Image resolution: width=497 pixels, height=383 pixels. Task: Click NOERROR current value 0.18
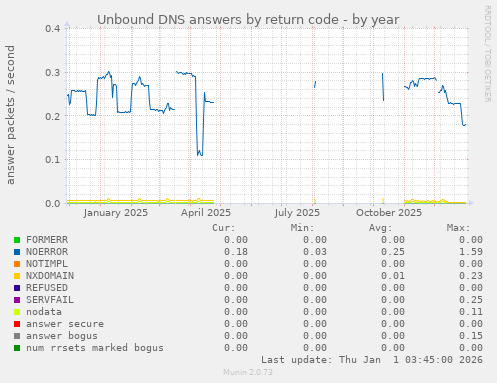tap(236, 252)
